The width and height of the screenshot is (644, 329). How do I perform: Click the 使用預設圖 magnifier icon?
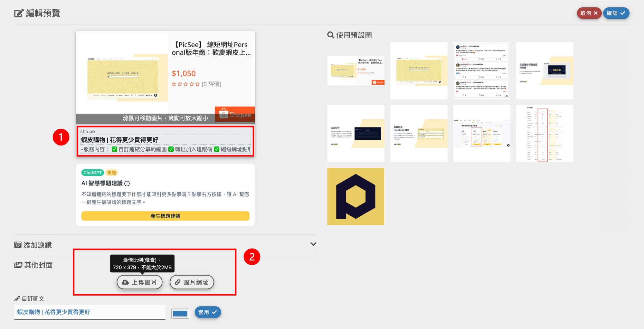point(331,35)
